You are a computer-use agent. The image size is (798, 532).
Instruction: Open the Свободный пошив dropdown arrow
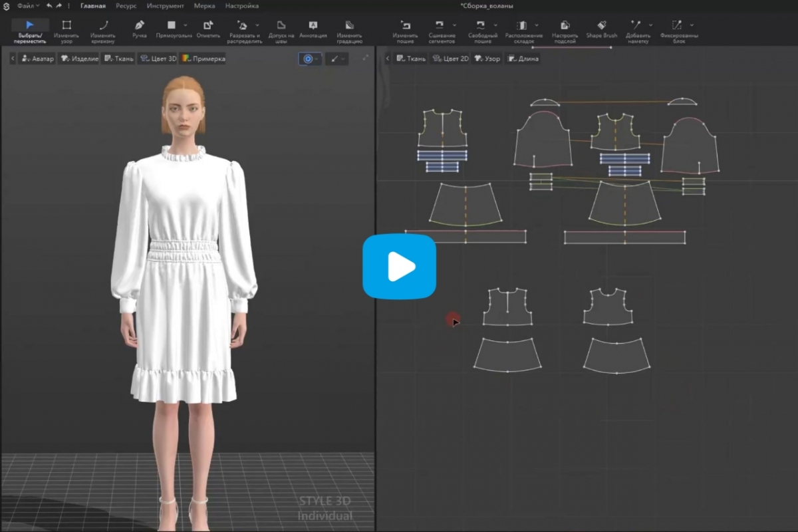495,25
